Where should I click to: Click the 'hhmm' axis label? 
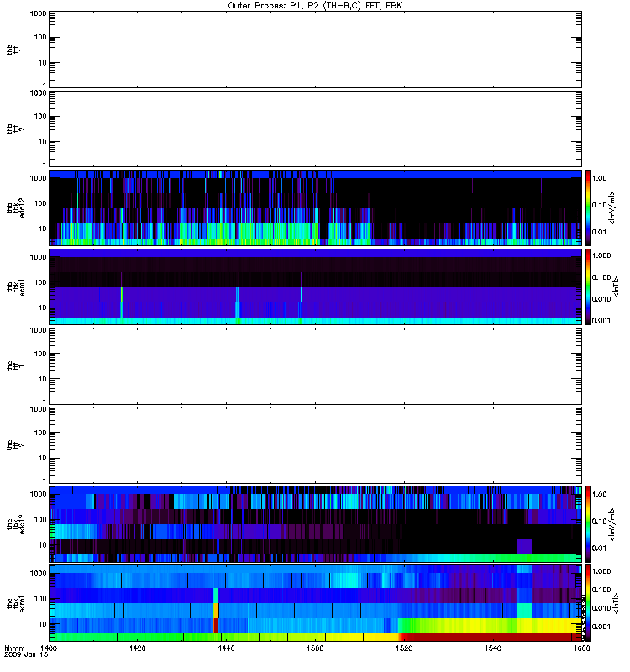(14, 648)
